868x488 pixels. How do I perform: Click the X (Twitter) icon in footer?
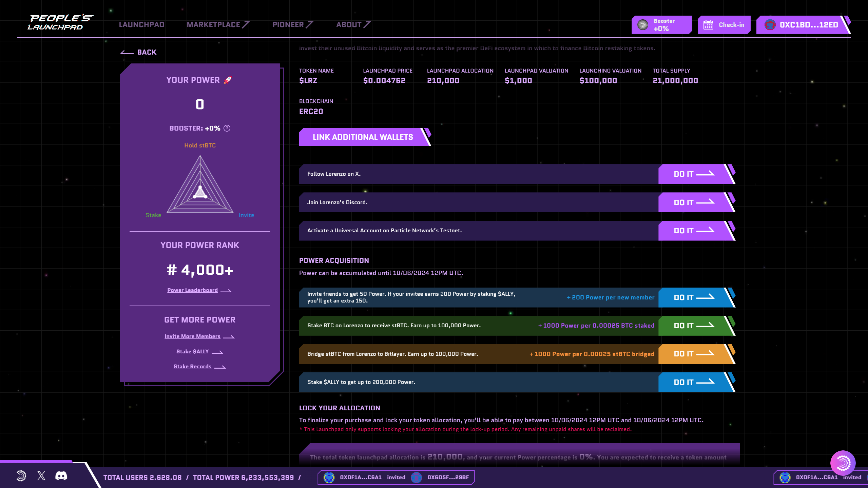[x=41, y=475]
